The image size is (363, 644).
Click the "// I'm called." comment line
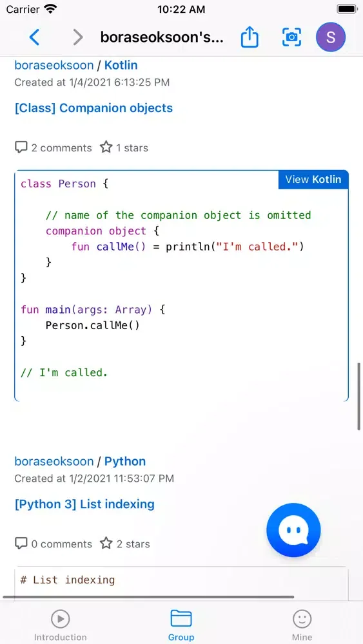click(64, 372)
